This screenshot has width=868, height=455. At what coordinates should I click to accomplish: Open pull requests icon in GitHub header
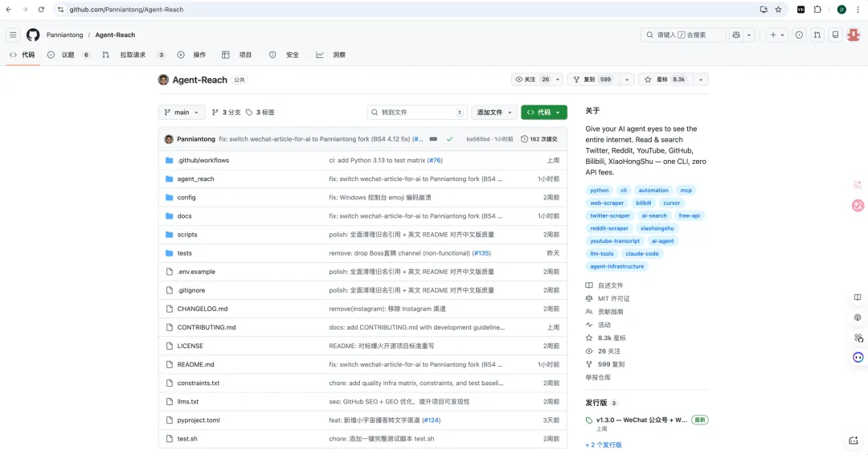pos(817,35)
